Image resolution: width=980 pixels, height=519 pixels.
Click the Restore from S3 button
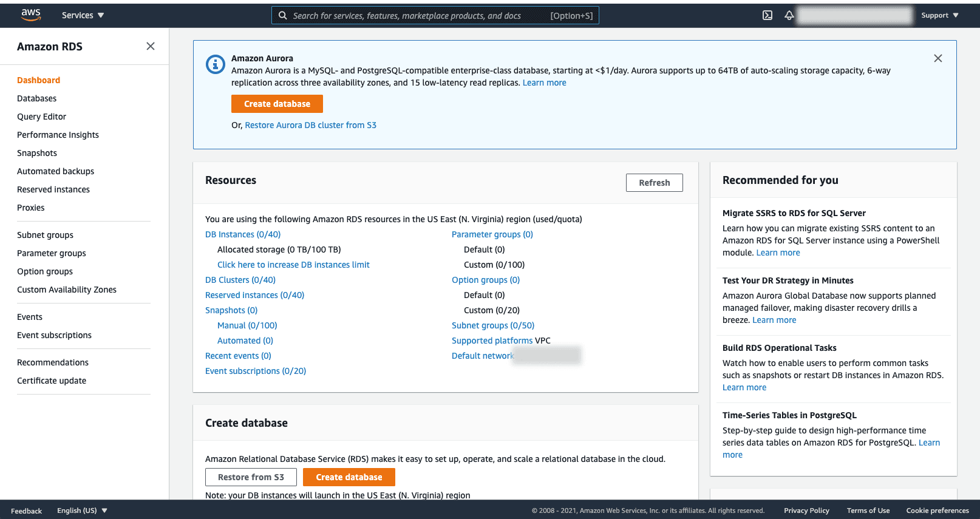tap(251, 477)
